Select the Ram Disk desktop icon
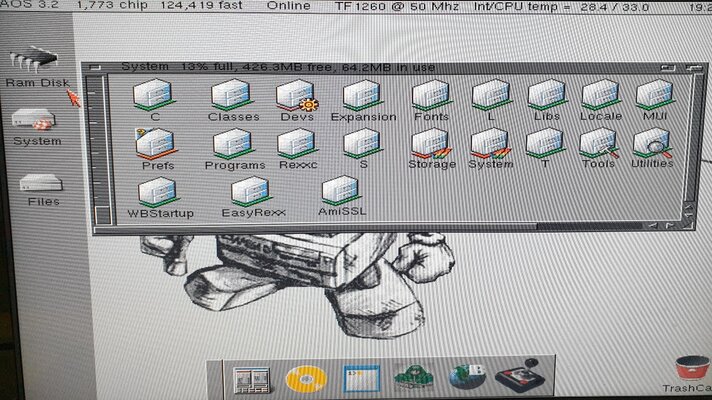 click(x=35, y=62)
